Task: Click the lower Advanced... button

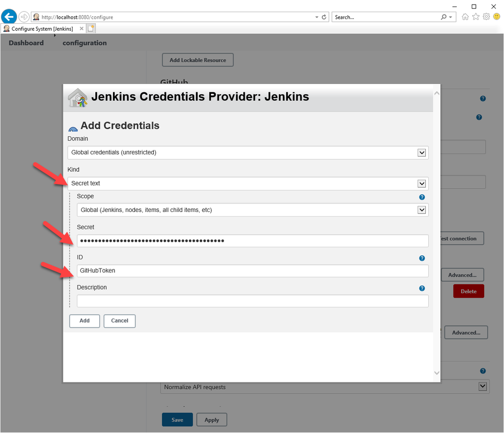Action: coord(466,333)
